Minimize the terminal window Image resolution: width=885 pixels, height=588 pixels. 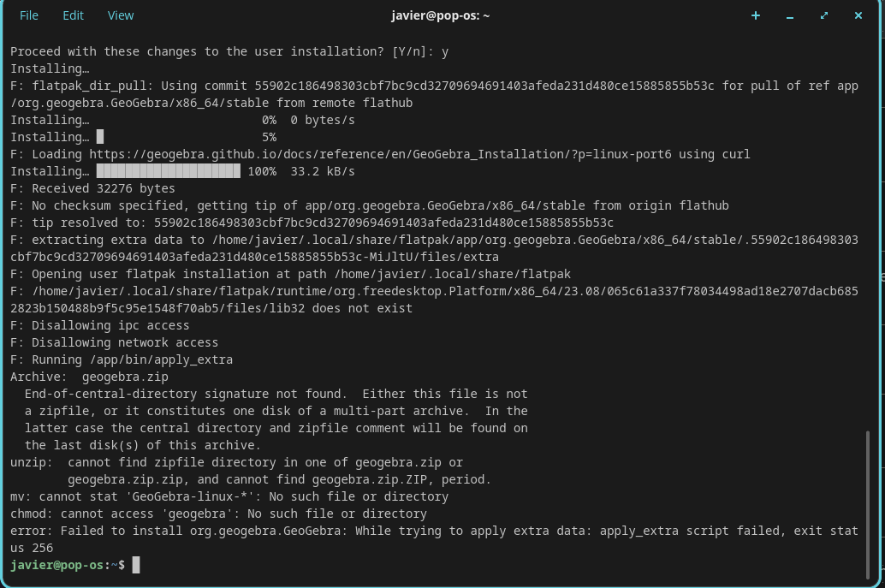pos(790,15)
